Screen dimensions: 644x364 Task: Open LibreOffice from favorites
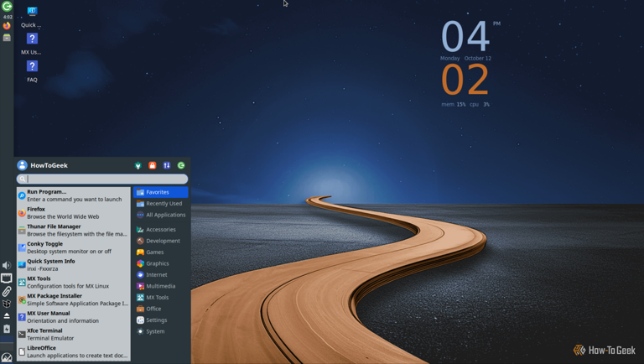74,351
